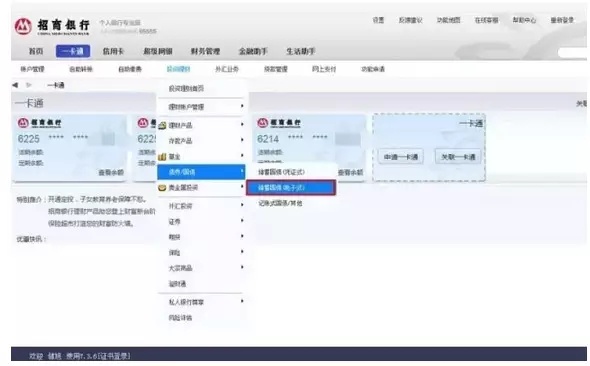Click the gold bar icon of 贵金属投资
Image resolution: width=590 pixels, height=366 pixels.
click(x=162, y=188)
